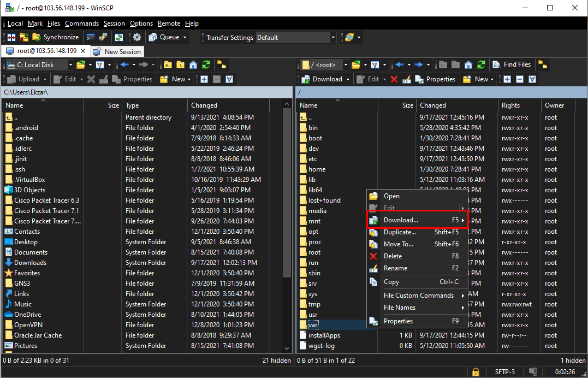
Task: Click the red Delete X in remote toolbar
Action: pyautogui.click(x=394, y=79)
